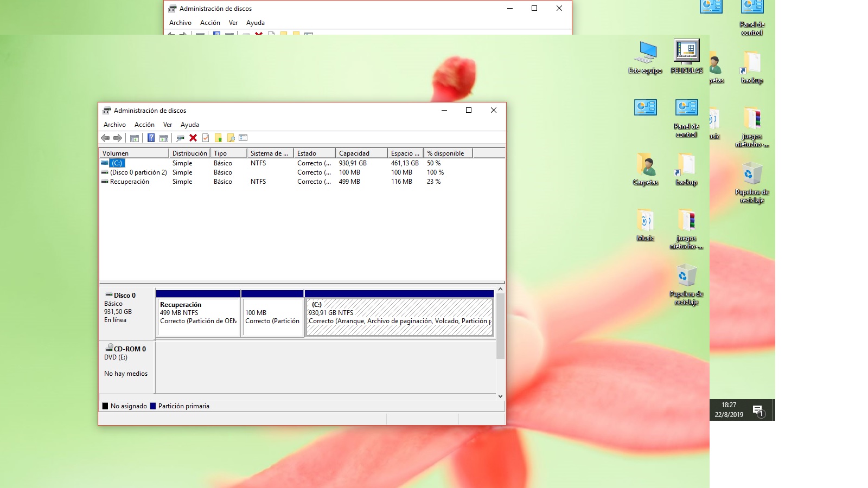
Task: Click the yellow folder icon with magnifying glass
Action: tap(231, 138)
